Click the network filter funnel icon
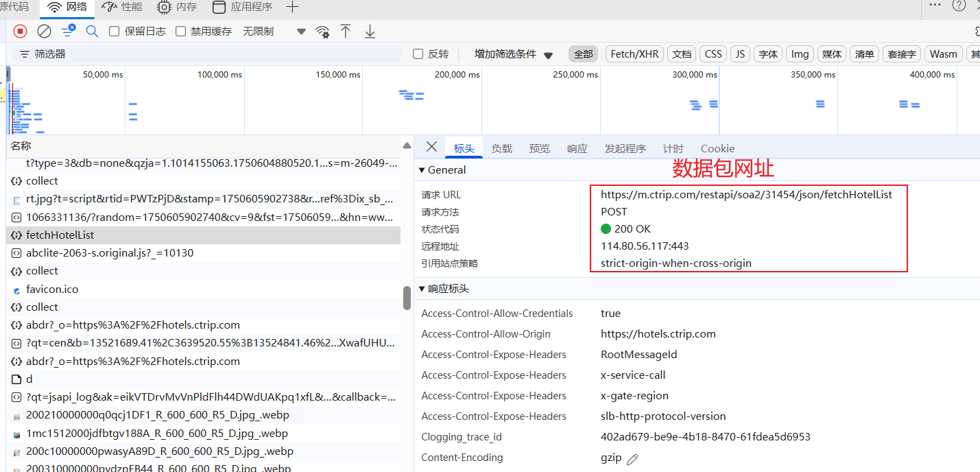980x472 pixels. pos(68,31)
